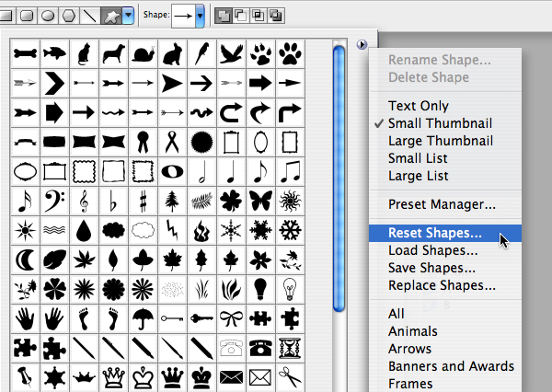Choose Reset Shapes menu item
This screenshot has width=552, height=392.
[445, 233]
